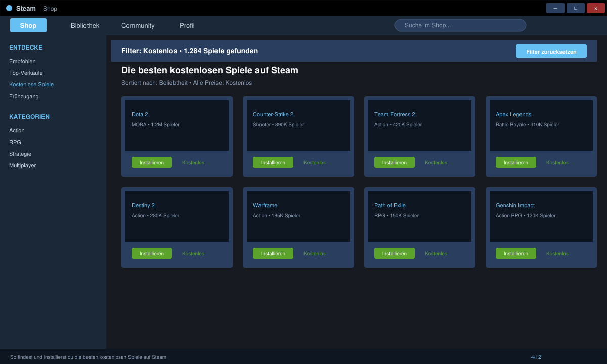607x364 pixels.
Task: Click the 'Sortiert nach: Beliebtheit' line
Action: (x=187, y=83)
